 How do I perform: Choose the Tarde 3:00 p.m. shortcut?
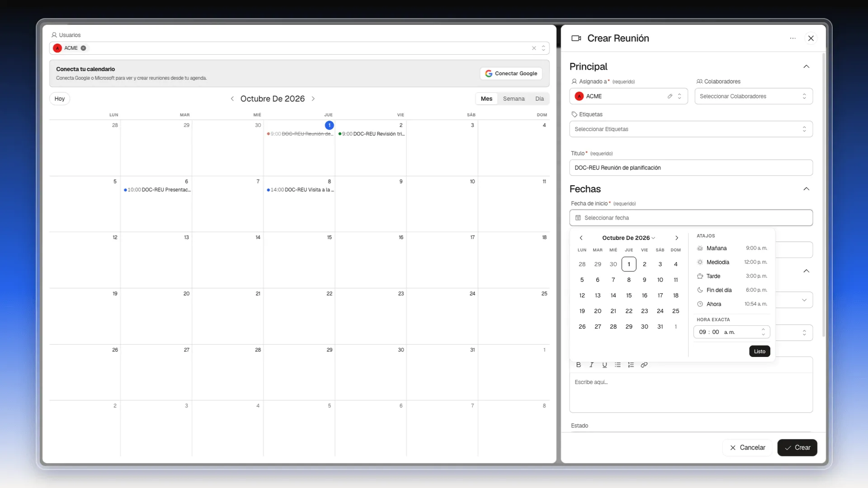[732, 276]
